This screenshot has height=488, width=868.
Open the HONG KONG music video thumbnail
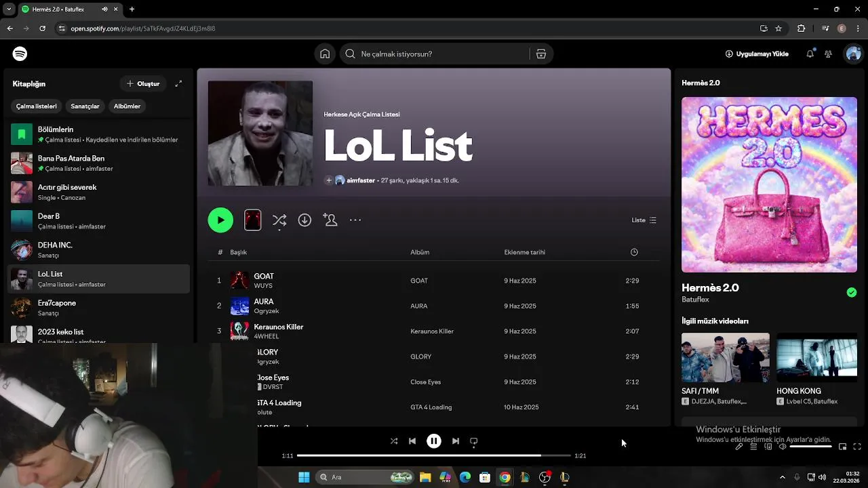(x=816, y=357)
